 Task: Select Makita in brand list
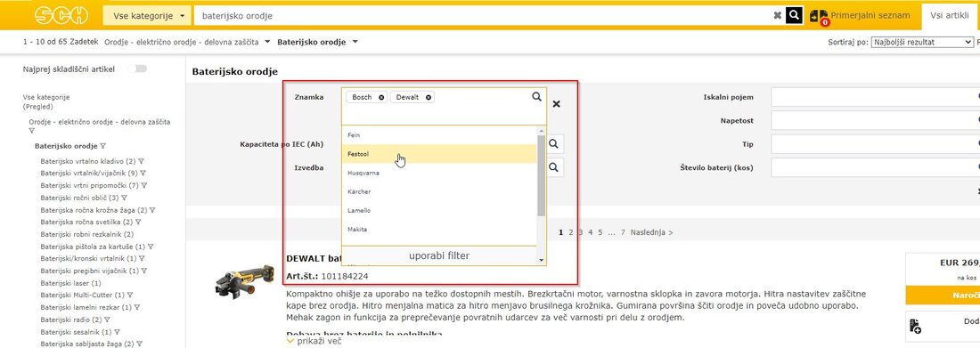[439, 230]
